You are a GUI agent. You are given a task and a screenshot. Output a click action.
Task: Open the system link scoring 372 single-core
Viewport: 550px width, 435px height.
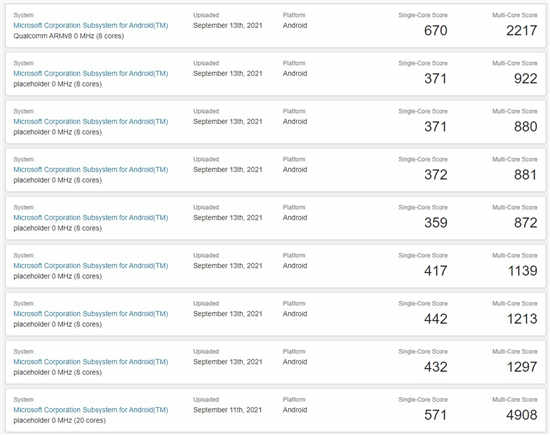pos(90,170)
